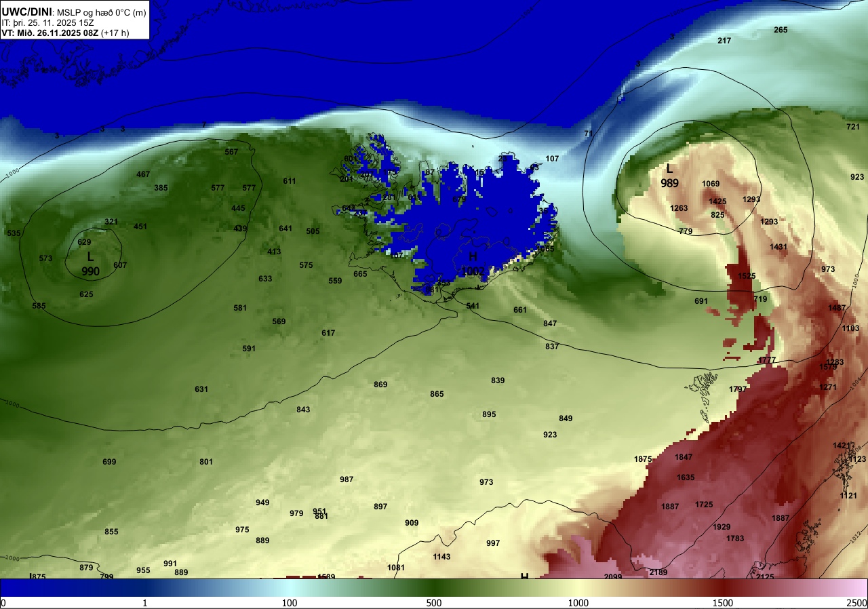Screen dimensions: 868x609
Task: Click the 'UWC/DINI' map title text
Action: coord(26,11)
